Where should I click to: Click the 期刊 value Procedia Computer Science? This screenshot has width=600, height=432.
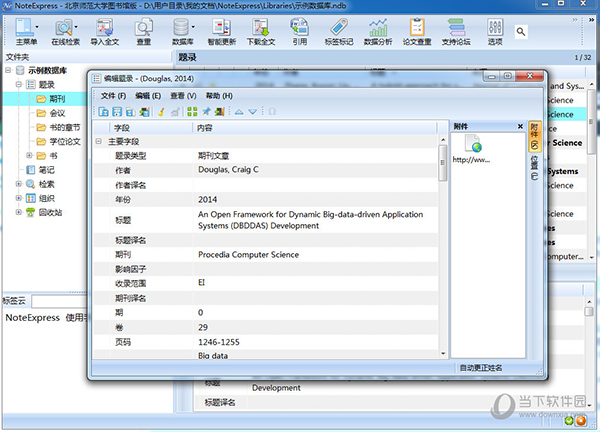point(248,254)
